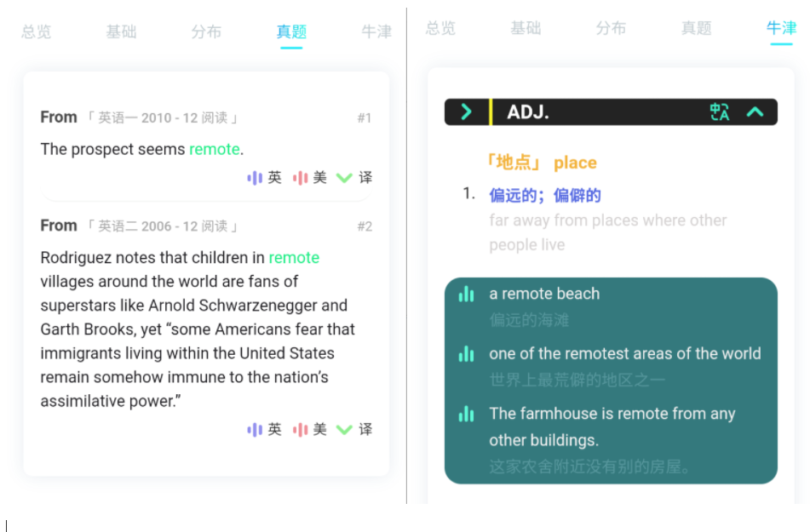Click the green right arrow in ADJ. bar
The height and width of the screenshot is (532, 810).
[466, 112]
